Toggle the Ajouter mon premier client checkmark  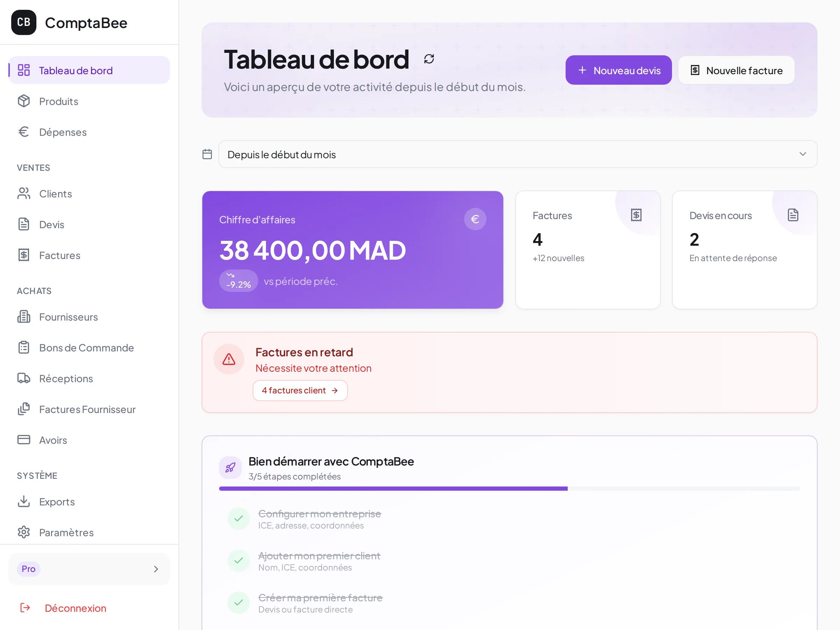point(238,560)
